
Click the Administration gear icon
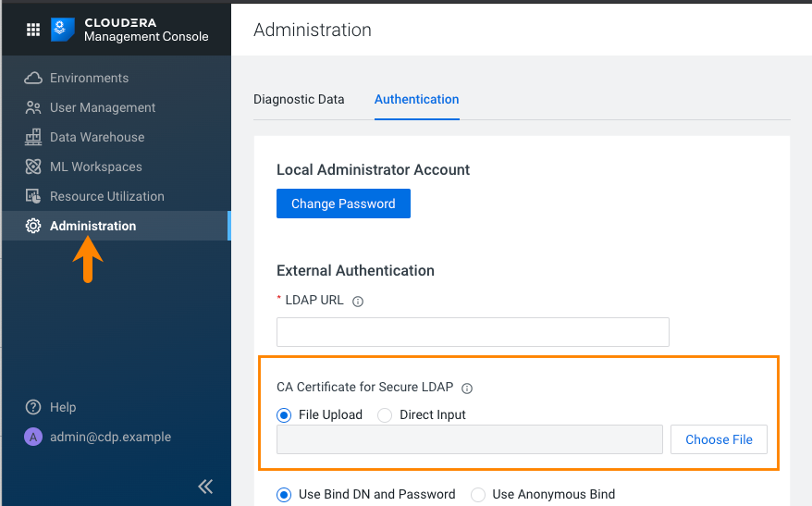[33, 227]
